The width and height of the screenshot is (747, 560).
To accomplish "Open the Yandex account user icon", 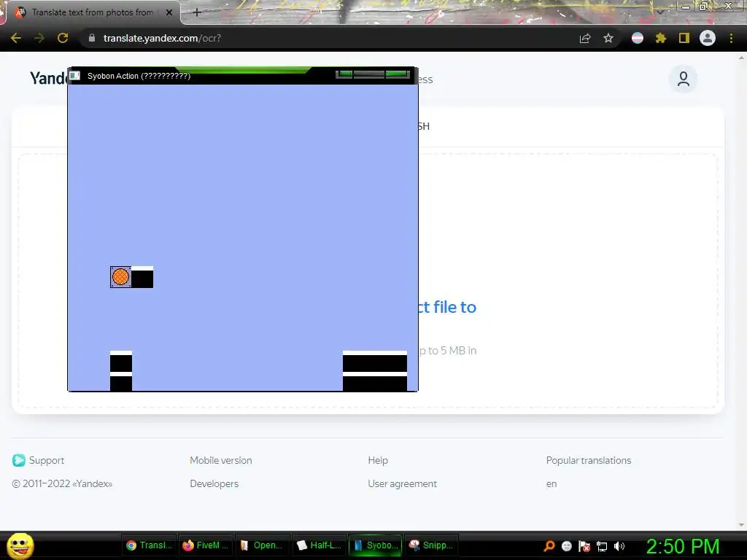I will pos(683,79).
